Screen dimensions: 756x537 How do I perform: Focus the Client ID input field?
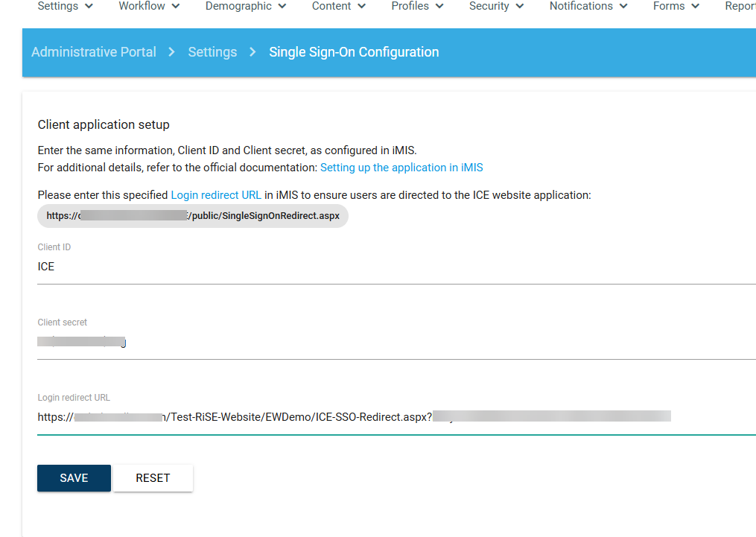click(395, 267)
